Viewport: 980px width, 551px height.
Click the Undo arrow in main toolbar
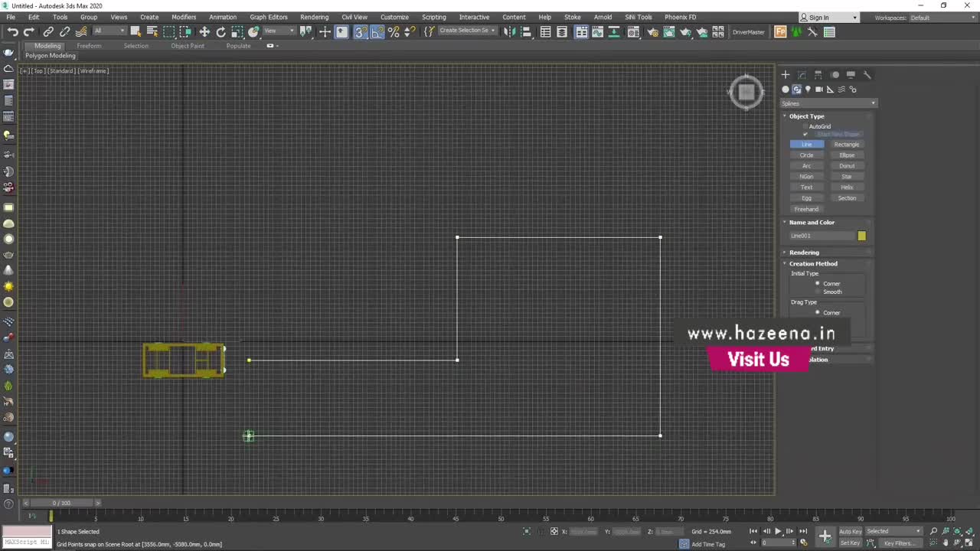(12, 31)
